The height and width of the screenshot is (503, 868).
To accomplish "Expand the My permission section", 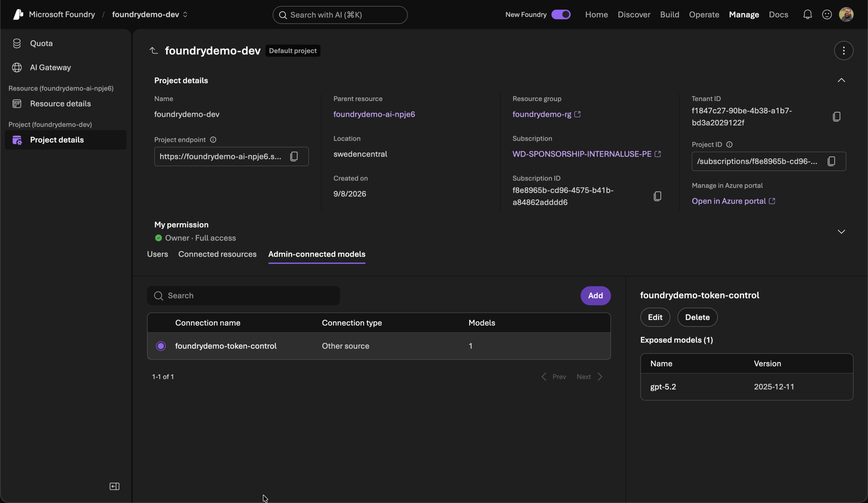I will (x=841, y=232).
